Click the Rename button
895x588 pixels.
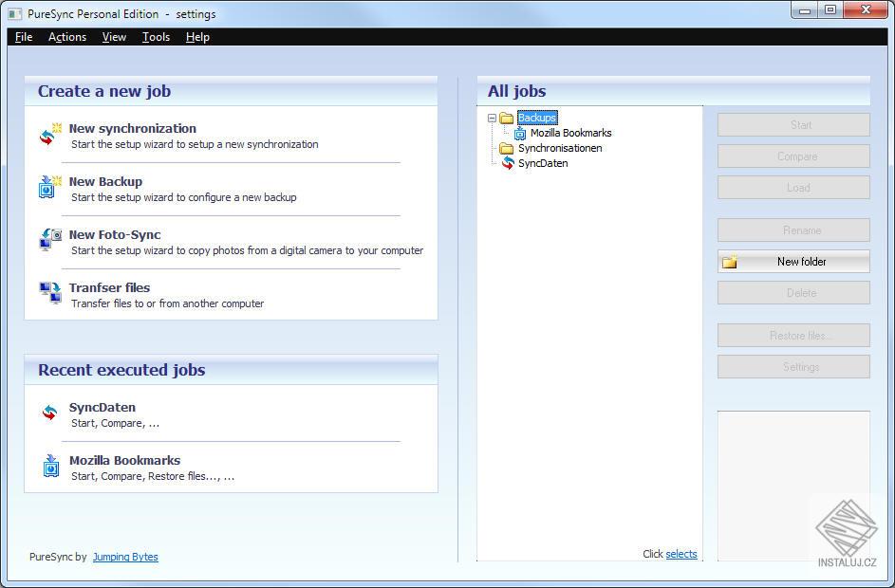(x=793, y=230)
